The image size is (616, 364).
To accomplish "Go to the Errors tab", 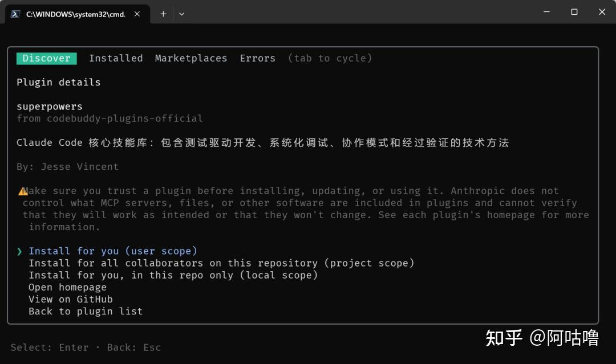I will (x=257, y=58).
